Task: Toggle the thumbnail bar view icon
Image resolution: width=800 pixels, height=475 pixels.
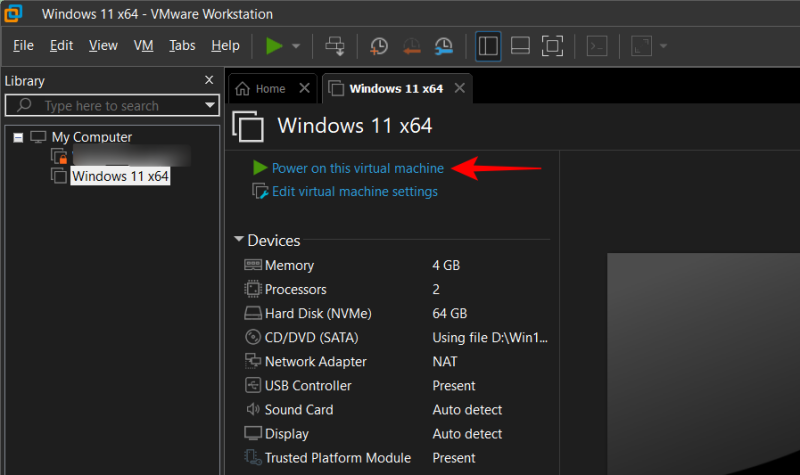Action: [520, 46]
